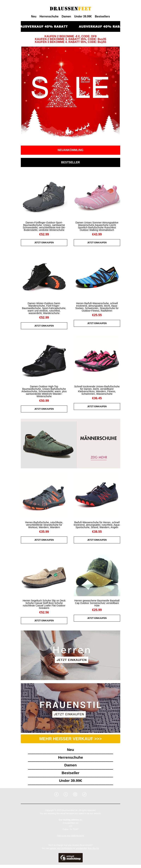Click the blue striped water shoe image
141x868 pixels.
click(97, 278)
